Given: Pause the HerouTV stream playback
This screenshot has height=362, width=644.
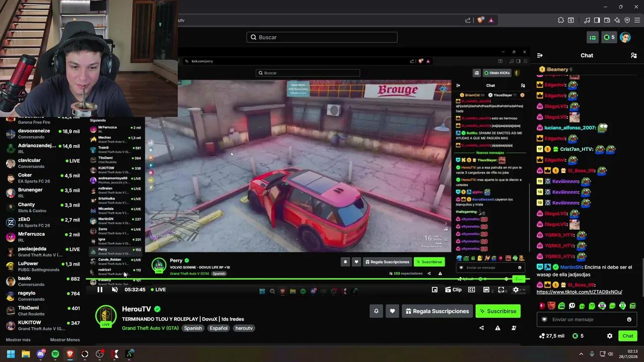Looking at the screenshot, I should tap(100, 290).
